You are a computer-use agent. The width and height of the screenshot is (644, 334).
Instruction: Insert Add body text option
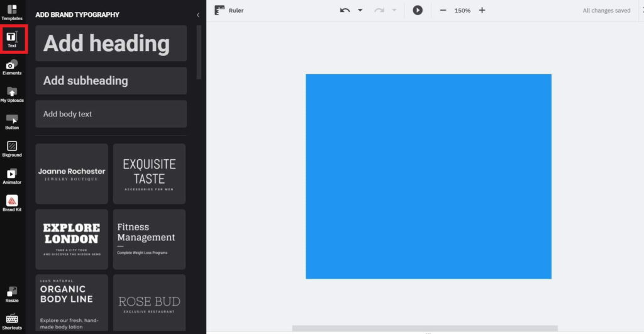111,114
